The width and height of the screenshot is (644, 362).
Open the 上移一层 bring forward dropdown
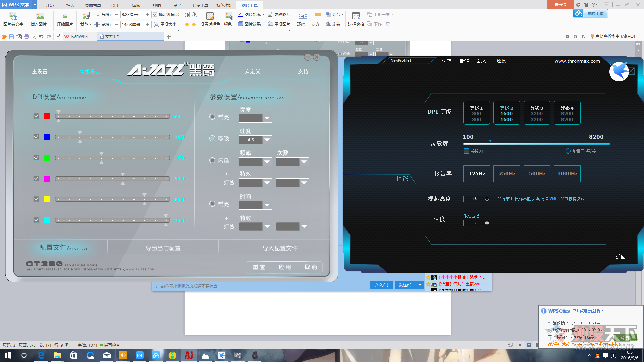392,14
